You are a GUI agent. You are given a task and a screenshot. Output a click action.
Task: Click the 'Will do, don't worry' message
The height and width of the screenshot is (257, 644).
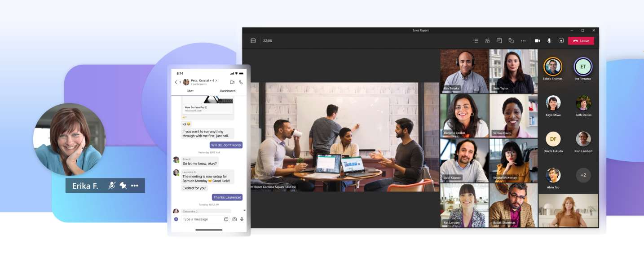coord(226,145)
